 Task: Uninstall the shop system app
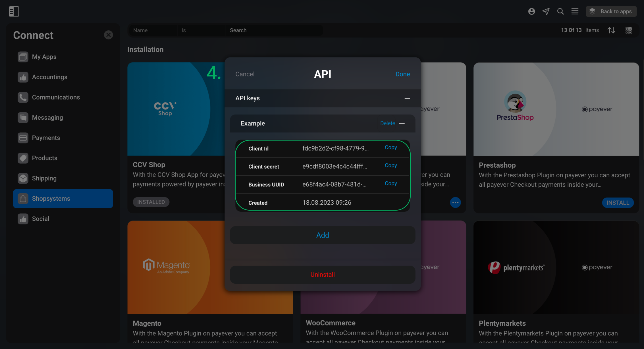coord(323,275)
